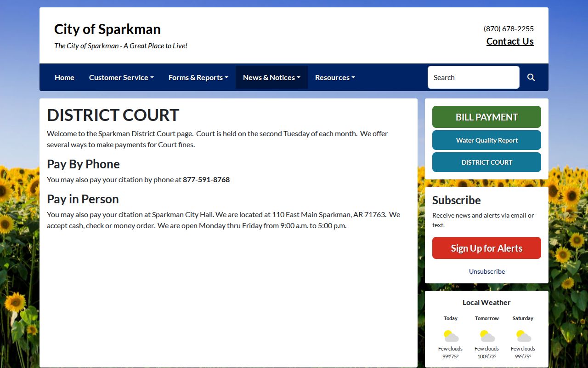Image resolution: width=588 pixels, height=368 pixels.
Task: Click Tomorrow's few clouds weather icon
Action: (x=487, y=336)
